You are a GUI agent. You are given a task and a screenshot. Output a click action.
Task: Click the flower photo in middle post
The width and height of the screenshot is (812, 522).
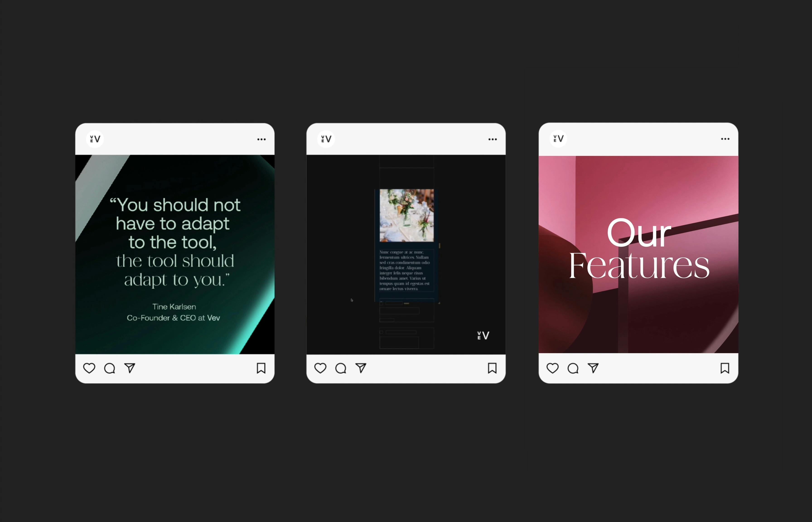[x=406, y=215]
